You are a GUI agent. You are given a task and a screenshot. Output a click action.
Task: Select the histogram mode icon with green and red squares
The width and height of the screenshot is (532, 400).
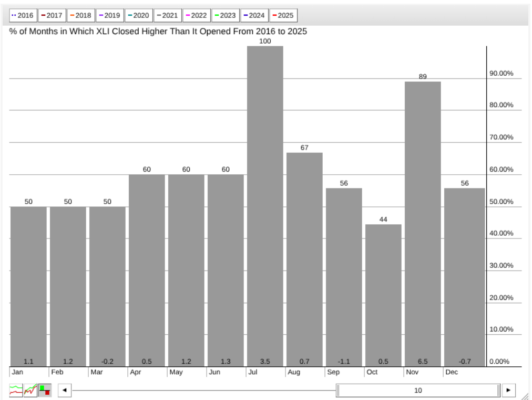[x=45, y=390]
